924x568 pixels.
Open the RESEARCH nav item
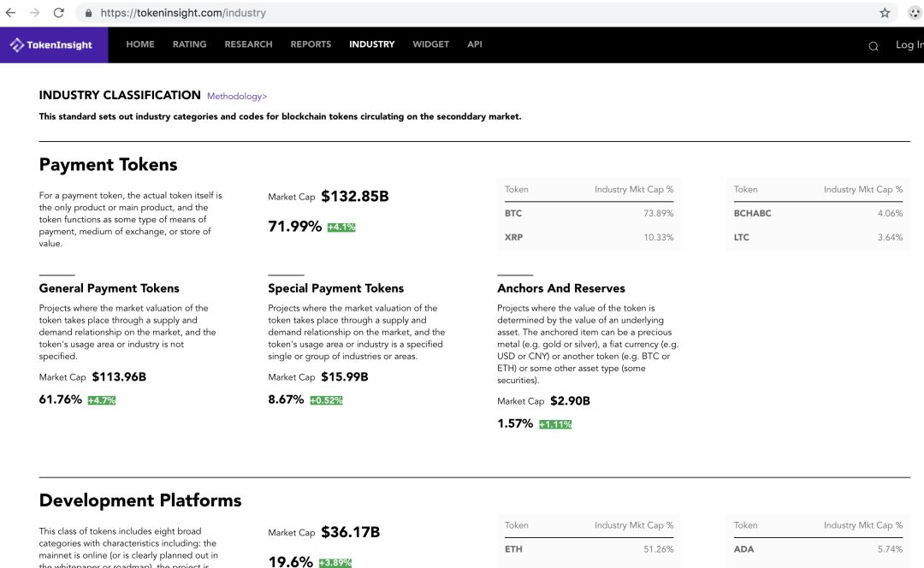coord(248,44)
